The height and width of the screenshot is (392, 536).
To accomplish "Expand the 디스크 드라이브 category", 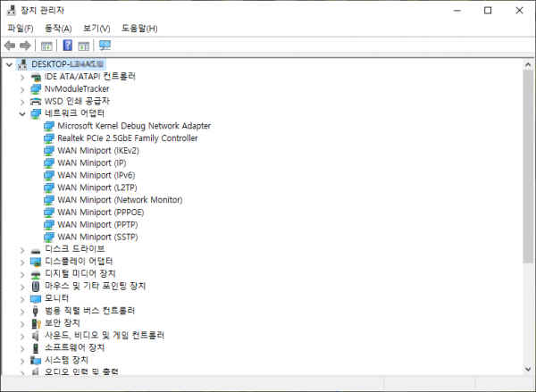I will (x=22, y=249).
